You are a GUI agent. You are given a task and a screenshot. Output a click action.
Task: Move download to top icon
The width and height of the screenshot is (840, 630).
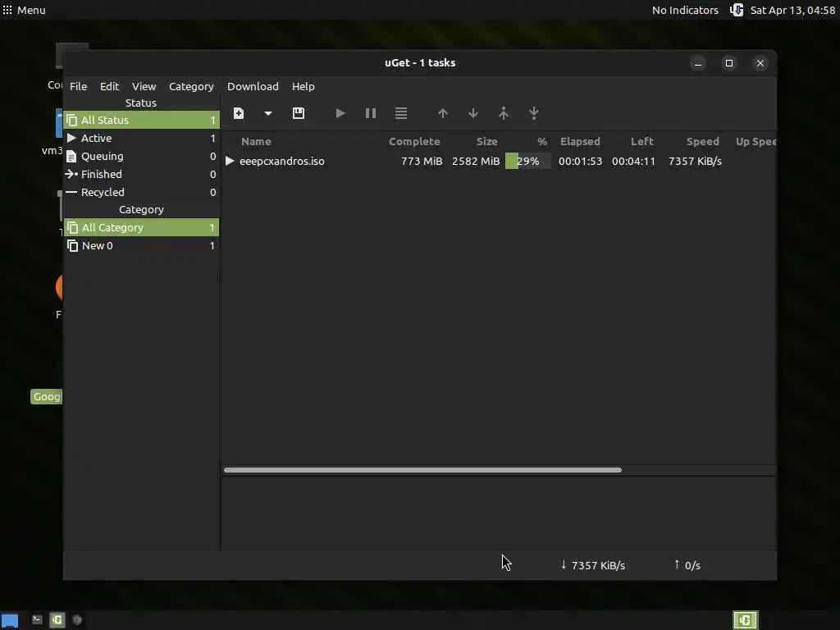(x=504, y=113)
